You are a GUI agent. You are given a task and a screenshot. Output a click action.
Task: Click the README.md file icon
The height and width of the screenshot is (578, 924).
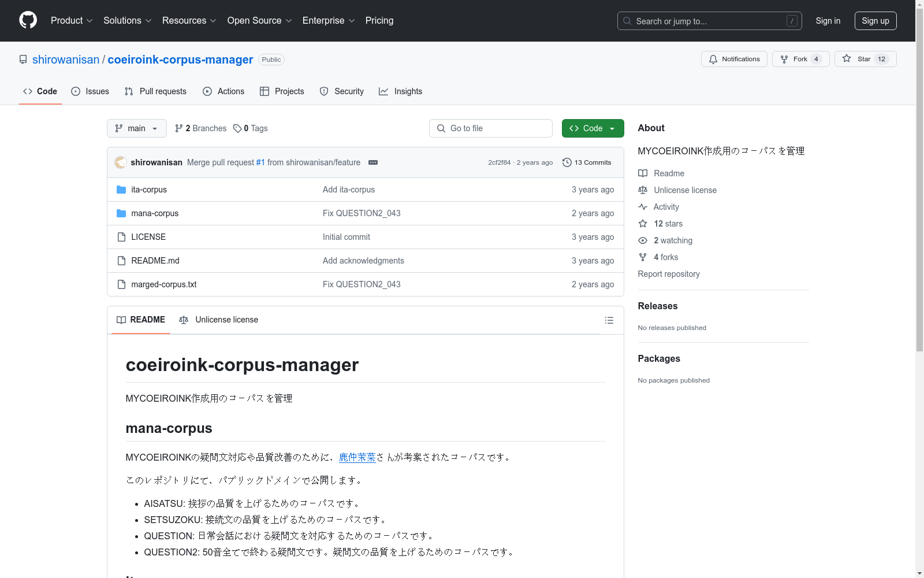tap(121, 261)
